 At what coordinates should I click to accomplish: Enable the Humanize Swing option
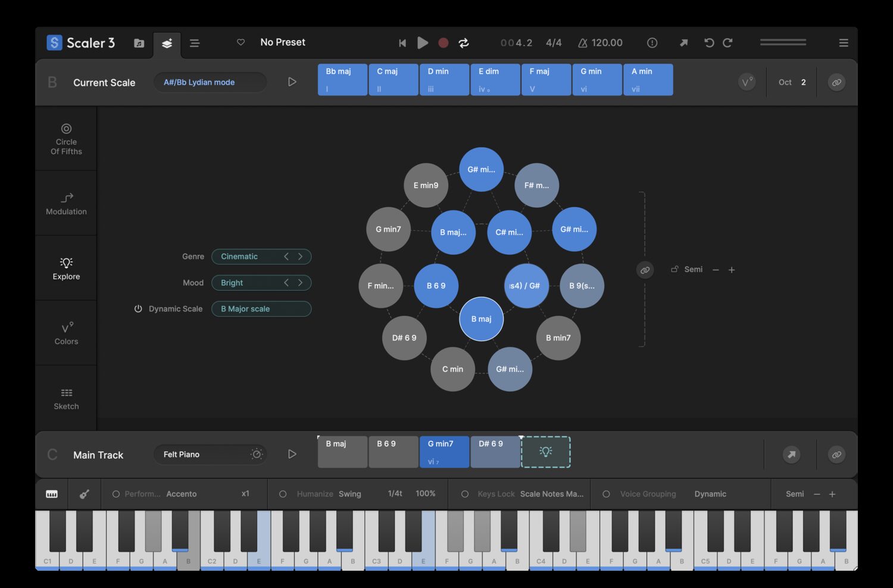(x=282, y=494)
